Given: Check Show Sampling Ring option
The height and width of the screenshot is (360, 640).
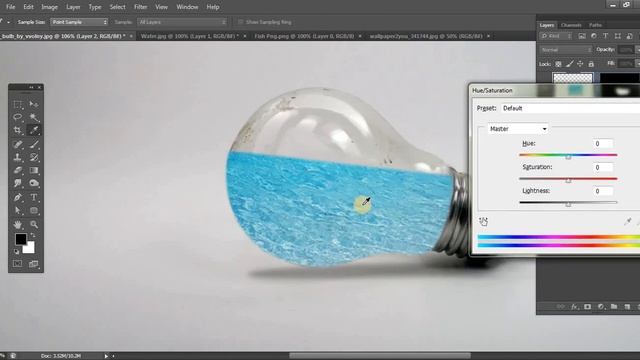Looking at the screenshot, I should tap(240, 22).
